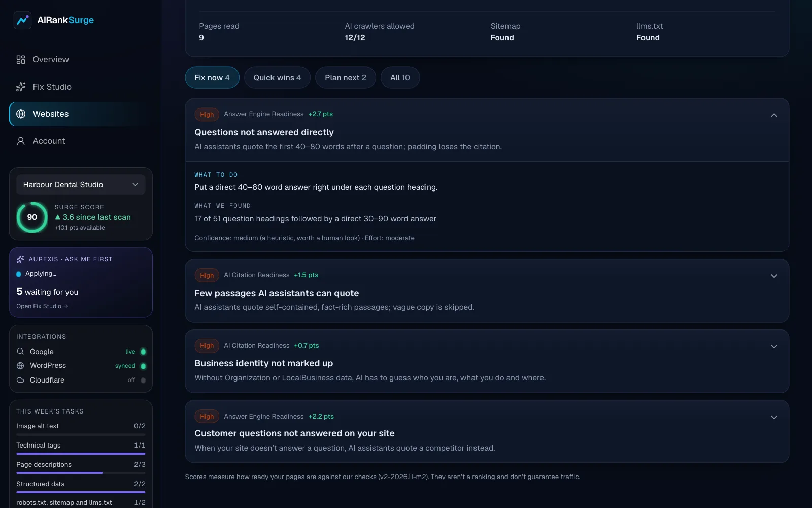812x508 pixels.
Task: Click the Cloudflare cloud icon
Action: pyautogui.click(x=20, y=380)
